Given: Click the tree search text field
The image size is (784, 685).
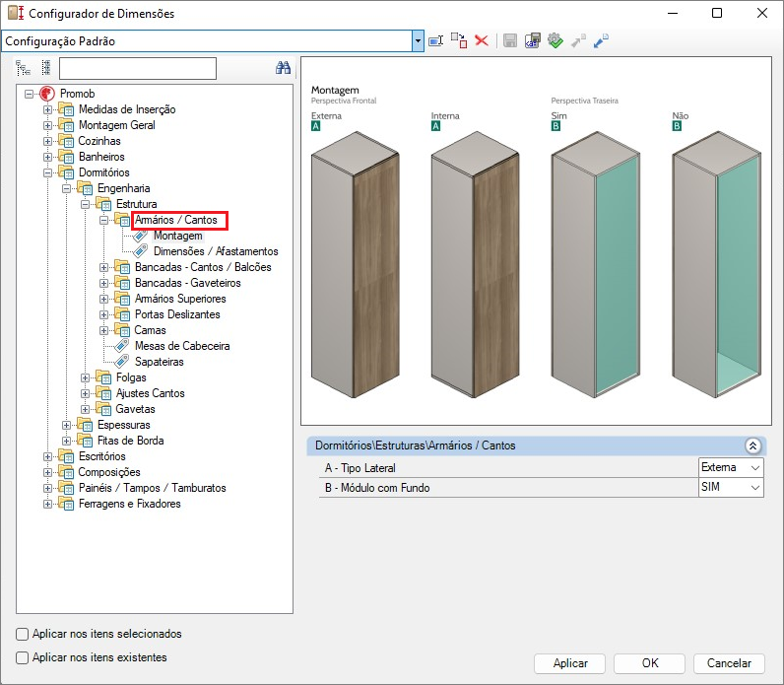Looking at the screenshot, I should 137,68.
